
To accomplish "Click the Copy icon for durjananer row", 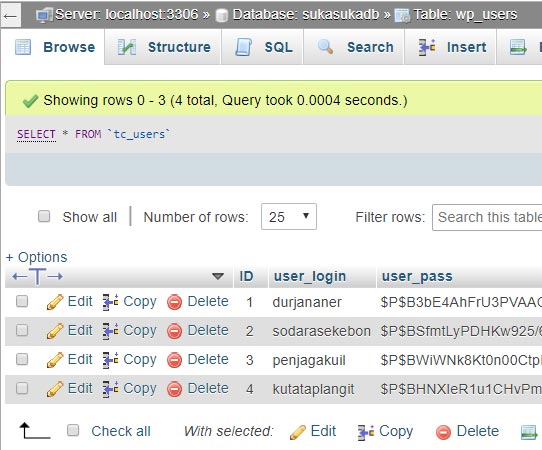I will click(110, 302).
